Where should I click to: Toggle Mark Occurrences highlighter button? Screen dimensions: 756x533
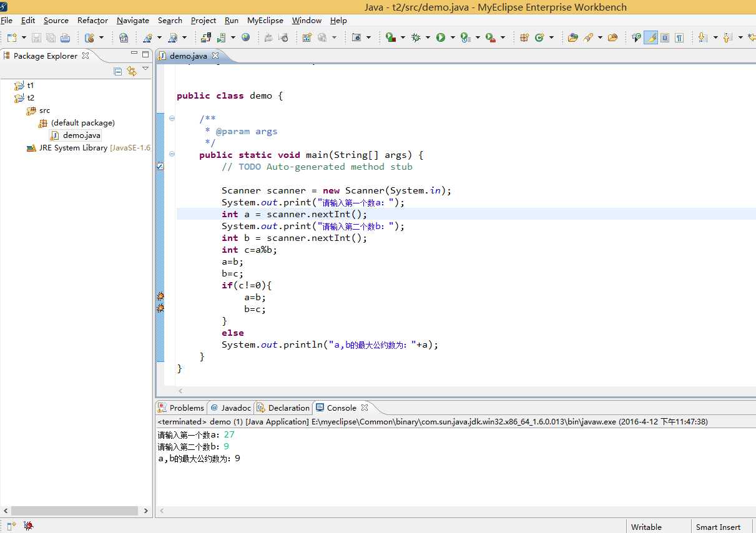point(650,37)
